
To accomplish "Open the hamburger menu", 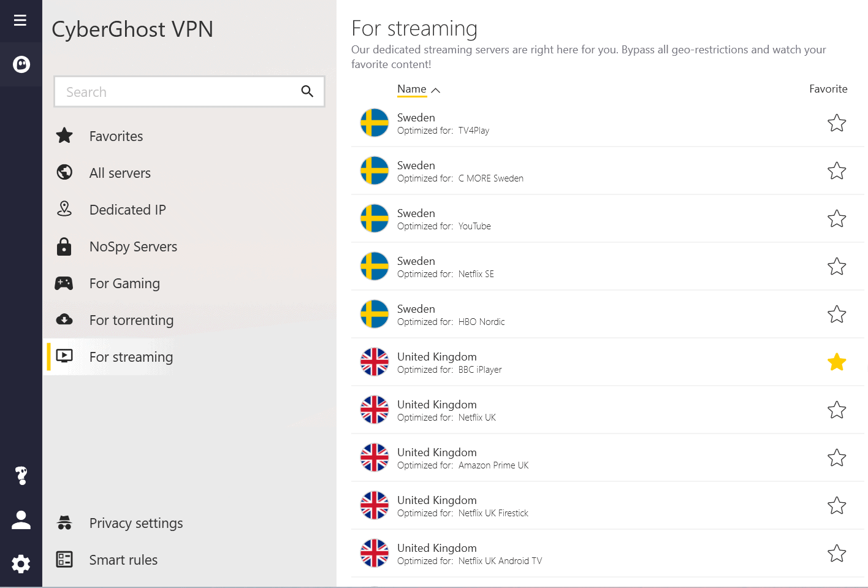I will click(20, 20).
